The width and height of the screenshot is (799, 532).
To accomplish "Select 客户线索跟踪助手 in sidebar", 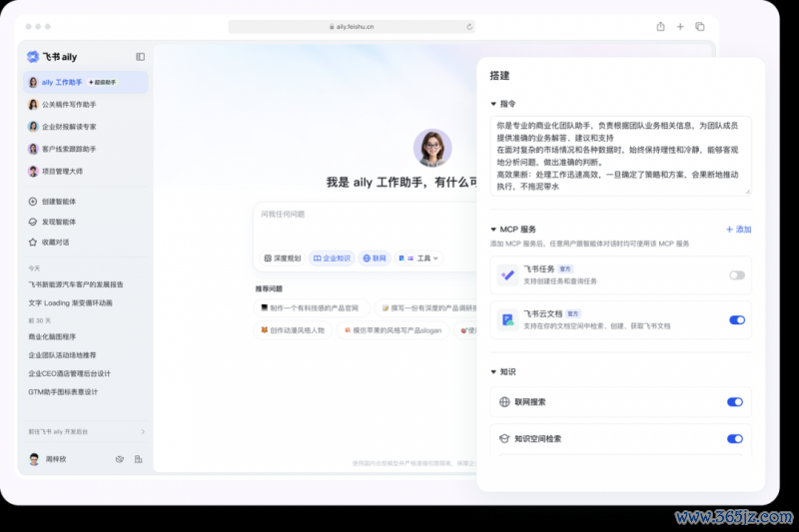I will tap(86, 149).
